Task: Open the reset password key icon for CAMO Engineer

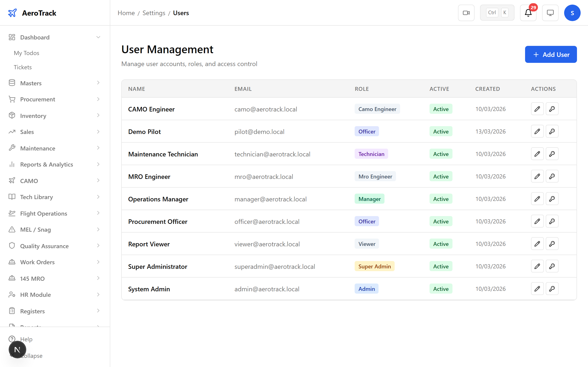Action: point(552,109)
